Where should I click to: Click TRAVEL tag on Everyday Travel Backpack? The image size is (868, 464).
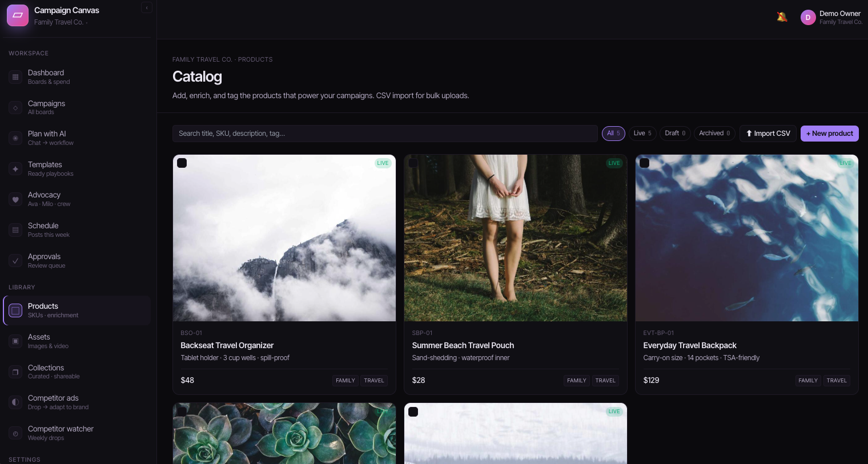(x=837, y=381)
